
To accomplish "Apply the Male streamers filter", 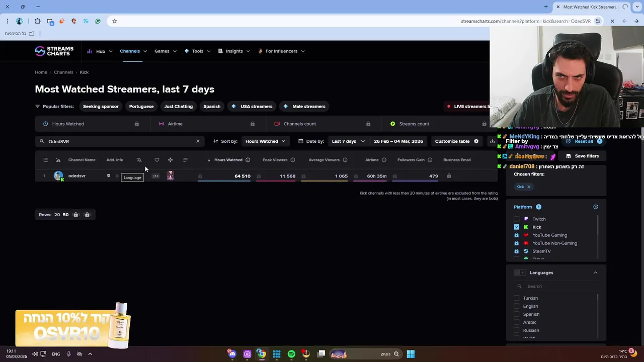I will (304, 107).
